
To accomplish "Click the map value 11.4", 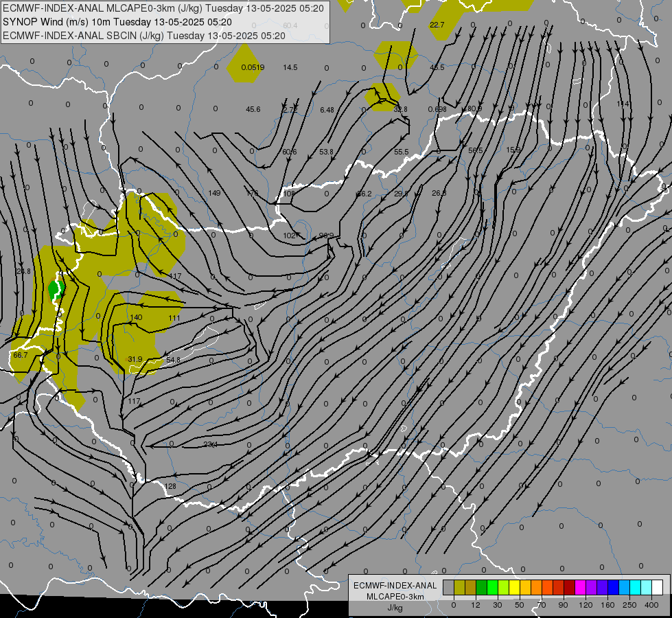I will point(623,104).
